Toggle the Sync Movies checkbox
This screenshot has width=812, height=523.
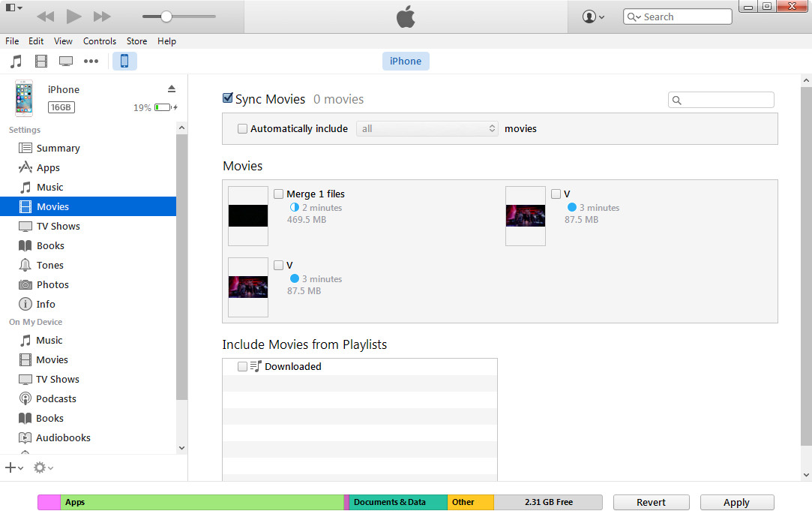227,98
